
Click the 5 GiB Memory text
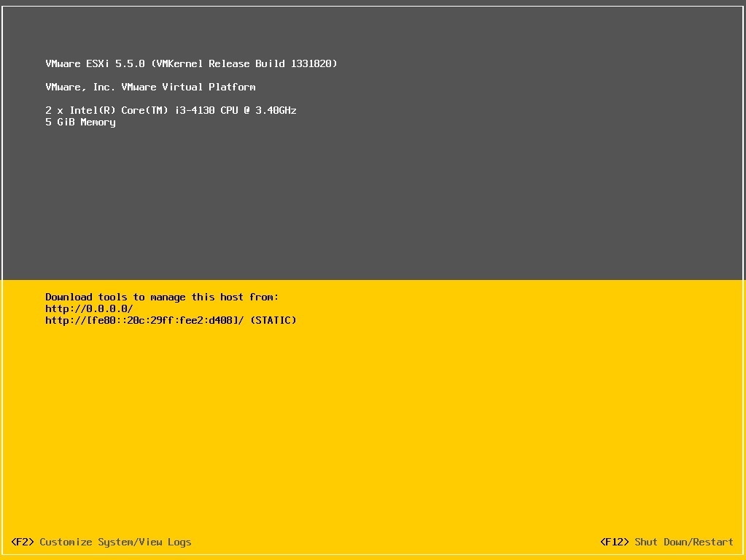(x=80, y=122)
